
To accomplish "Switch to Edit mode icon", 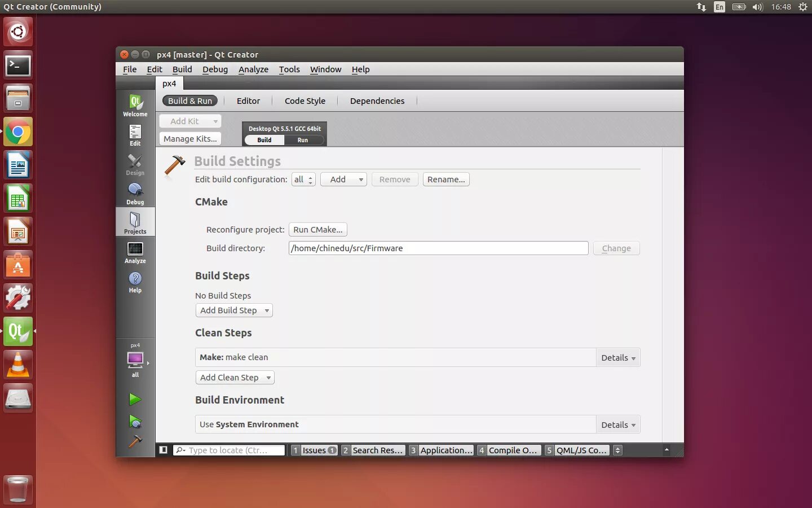I will pos(135,135).
